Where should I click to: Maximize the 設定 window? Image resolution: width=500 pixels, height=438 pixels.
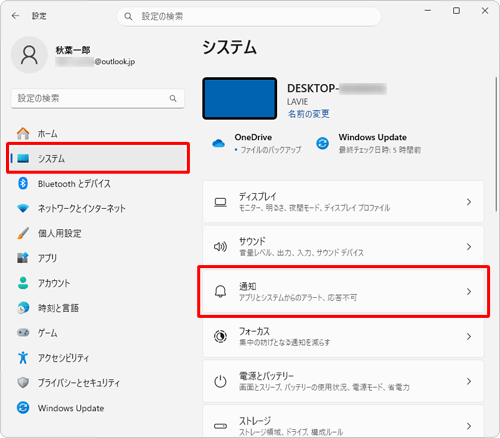(456, 11)
